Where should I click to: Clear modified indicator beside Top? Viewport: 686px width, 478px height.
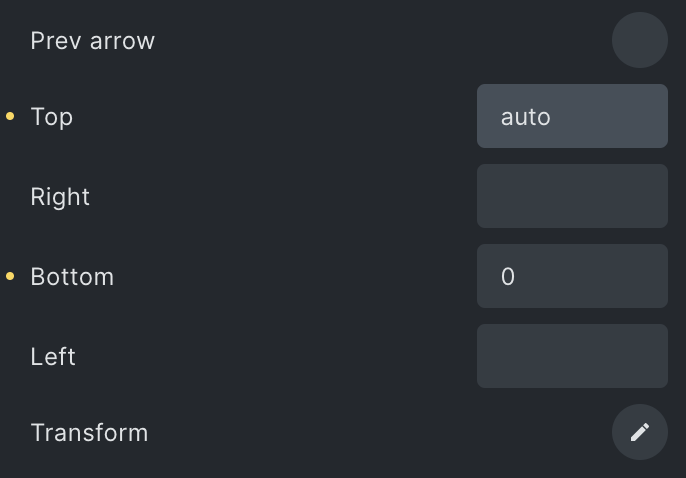point(10,116)
